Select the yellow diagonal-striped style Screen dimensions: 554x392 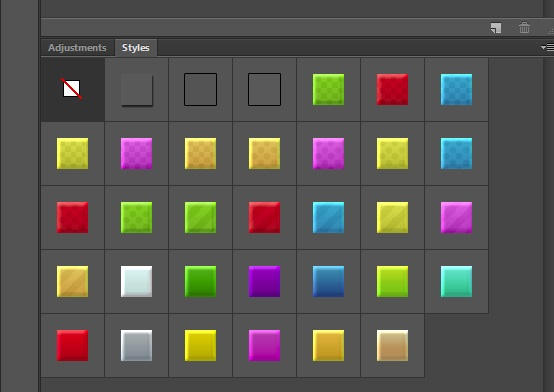click(392, 217)
